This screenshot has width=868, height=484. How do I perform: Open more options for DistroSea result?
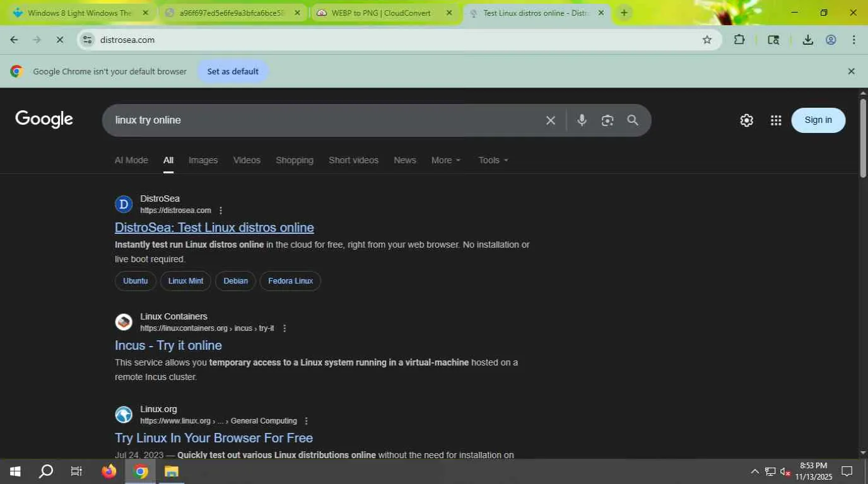click(221, 210)
